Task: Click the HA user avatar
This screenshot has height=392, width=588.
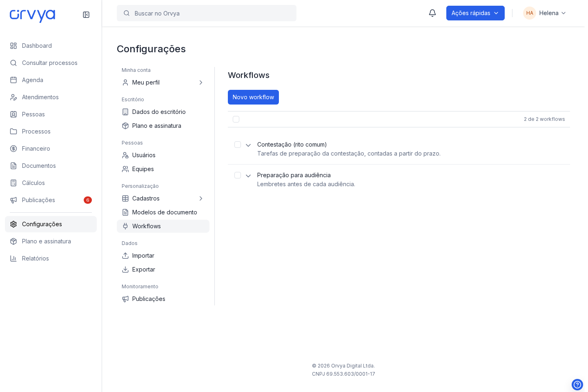Action: point(530,13)
